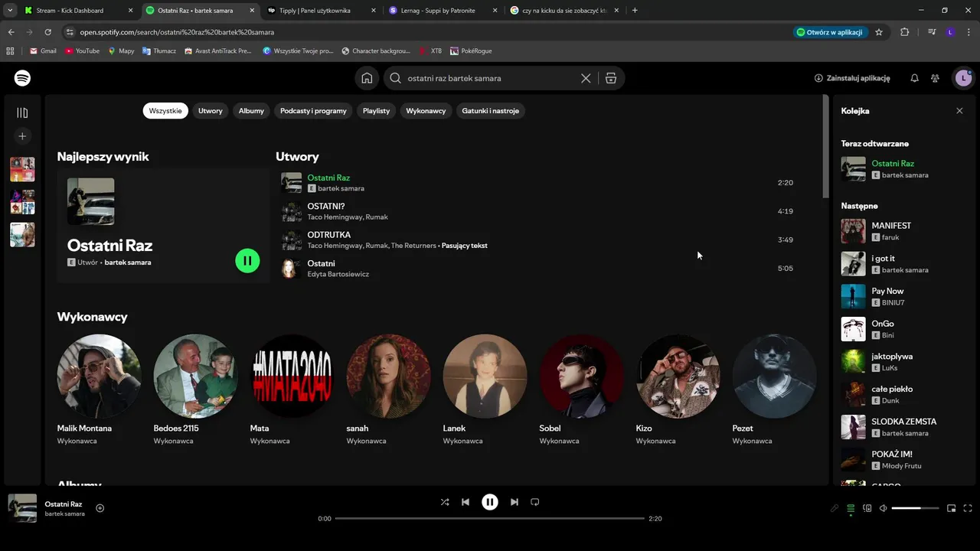Select the Utwory filter chip
980x551 pixels.
pos(211,111)
